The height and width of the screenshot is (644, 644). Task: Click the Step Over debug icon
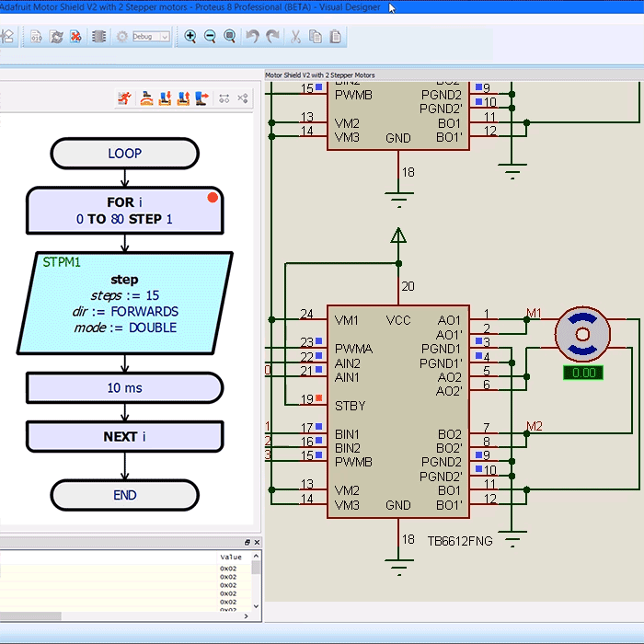(x=146, y=98)
